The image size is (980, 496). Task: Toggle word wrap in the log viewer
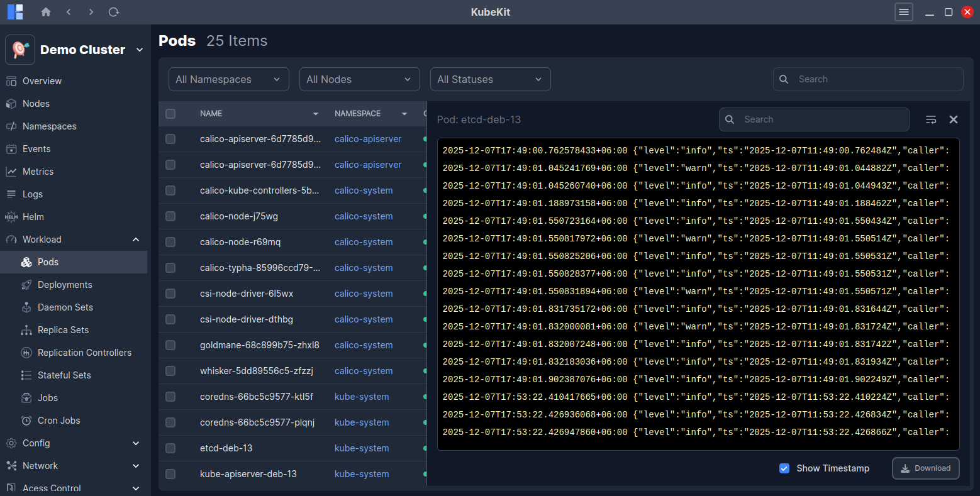[930, 119]
